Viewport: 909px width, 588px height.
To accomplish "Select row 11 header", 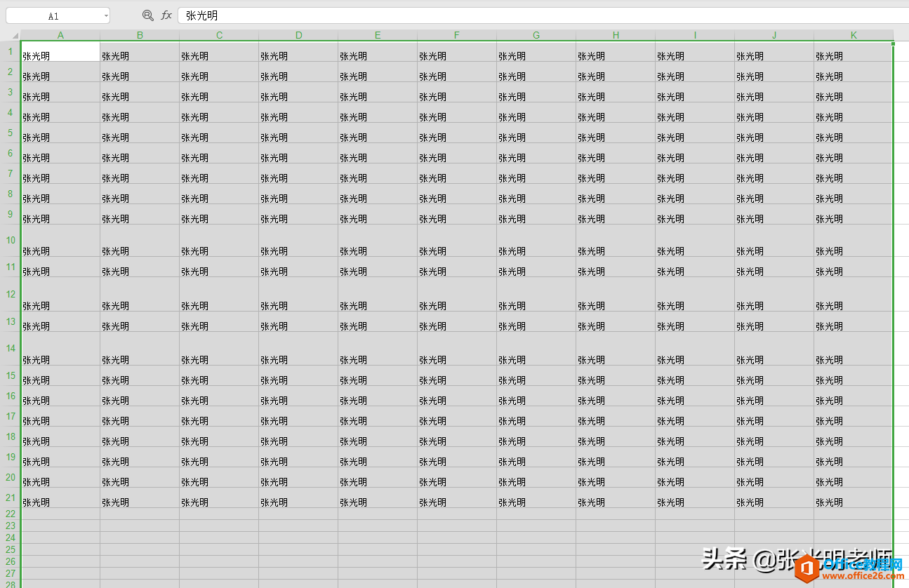I will coord(11,267).
